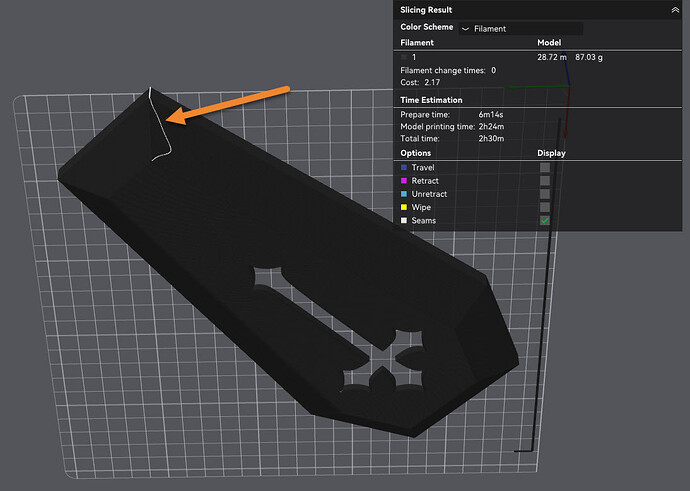Click the vertical layer slider bar
Viewport: 690px width, 491px height.
(546, 284)
